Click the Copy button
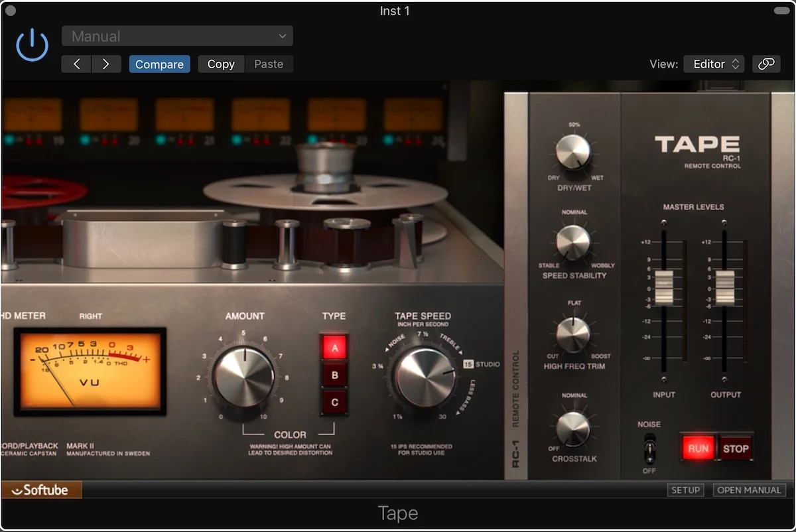796x532 pixels. click(221, 64)
